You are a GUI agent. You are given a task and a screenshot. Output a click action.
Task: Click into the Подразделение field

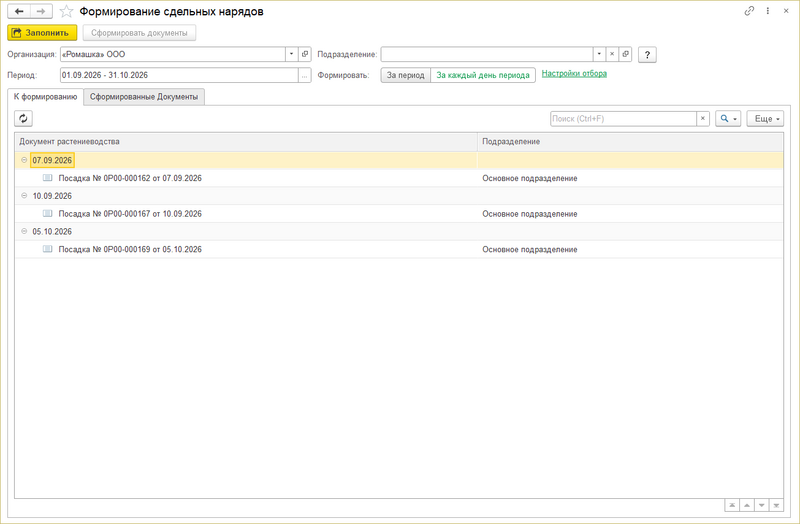487,54
